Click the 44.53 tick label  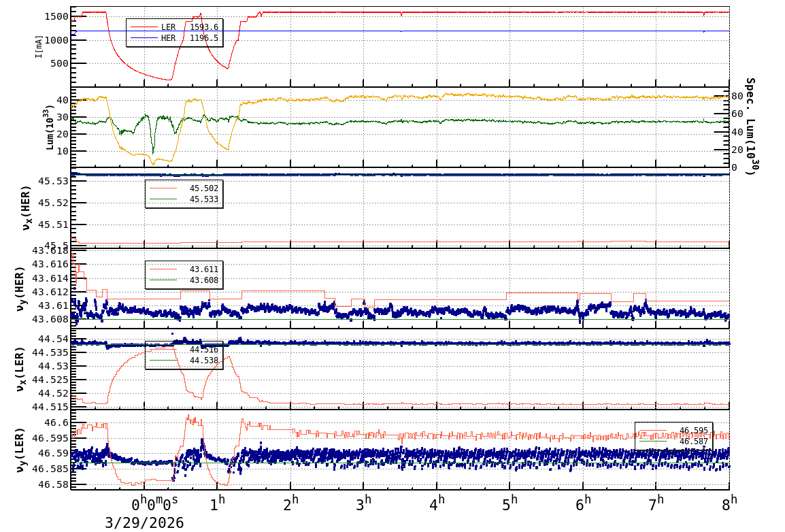[x=53, y=366]
